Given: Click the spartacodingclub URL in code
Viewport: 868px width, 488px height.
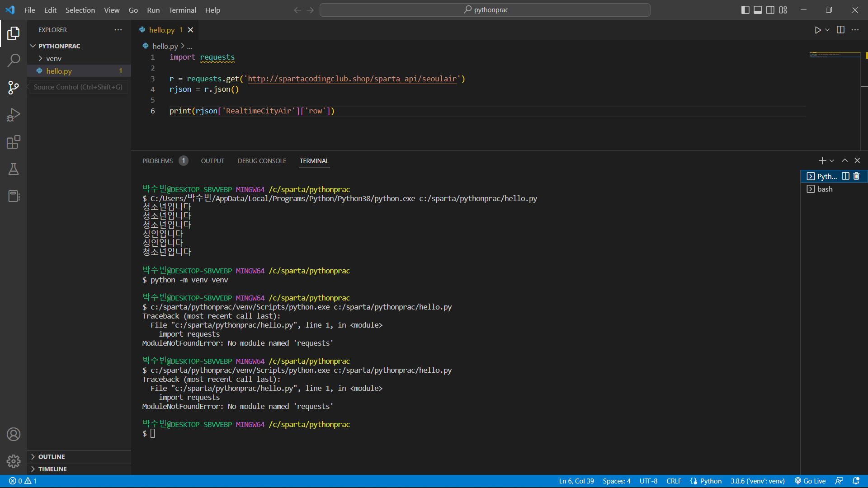Looking at the screenshot, I should coord(352,79).
